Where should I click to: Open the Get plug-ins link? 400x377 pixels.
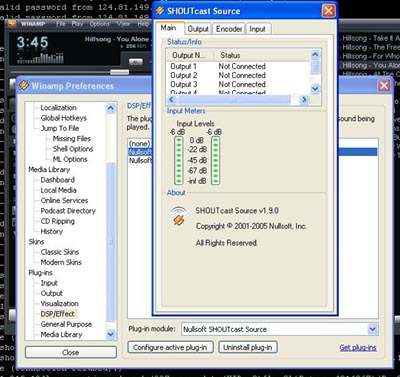tap(358, 348)
